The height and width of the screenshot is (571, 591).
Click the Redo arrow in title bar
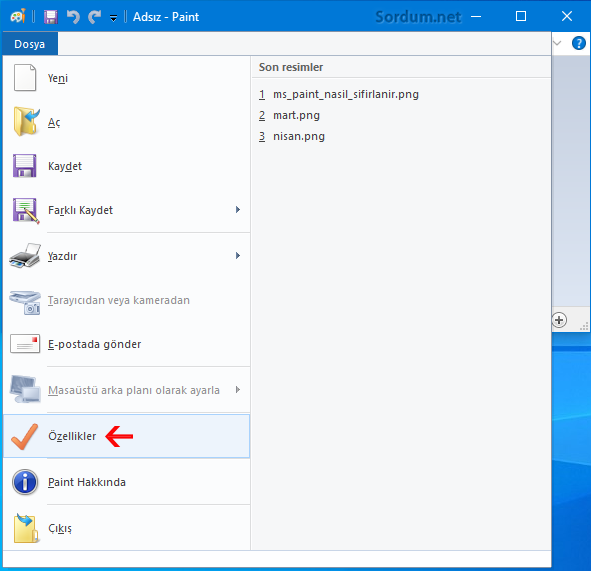click(95, 17)
